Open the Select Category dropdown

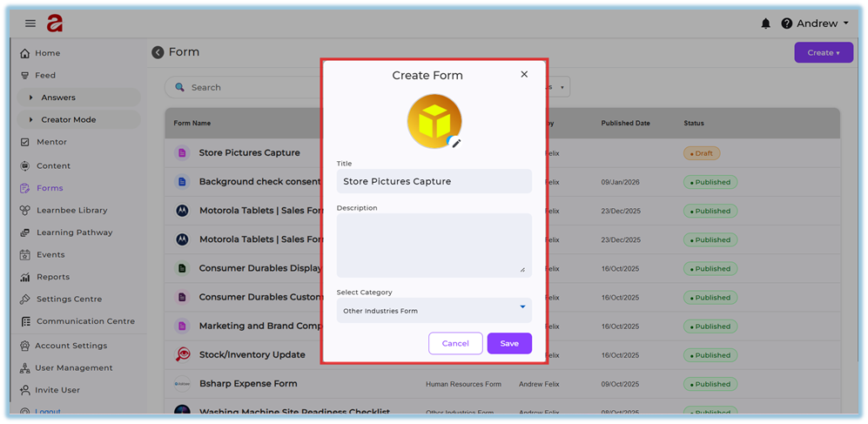(434, 310)
